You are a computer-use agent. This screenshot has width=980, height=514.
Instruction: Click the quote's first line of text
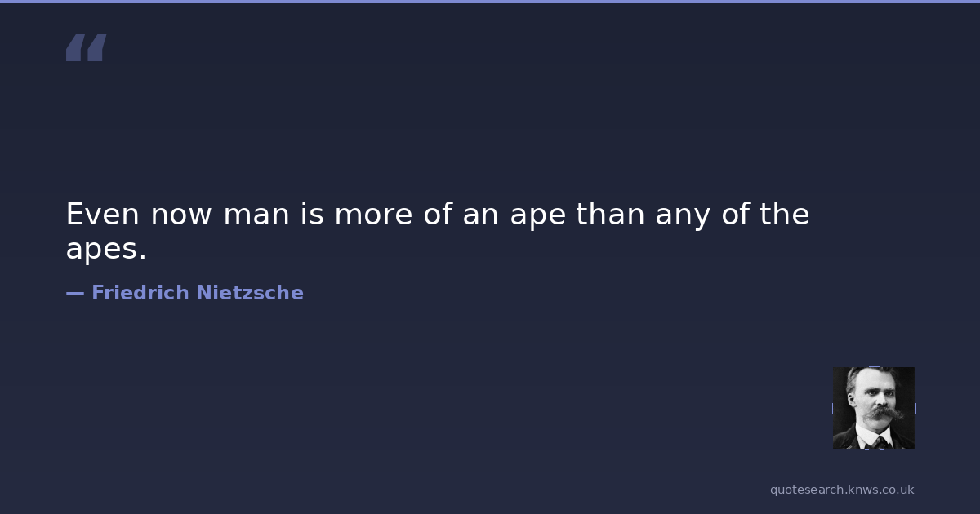click(437, 215)
